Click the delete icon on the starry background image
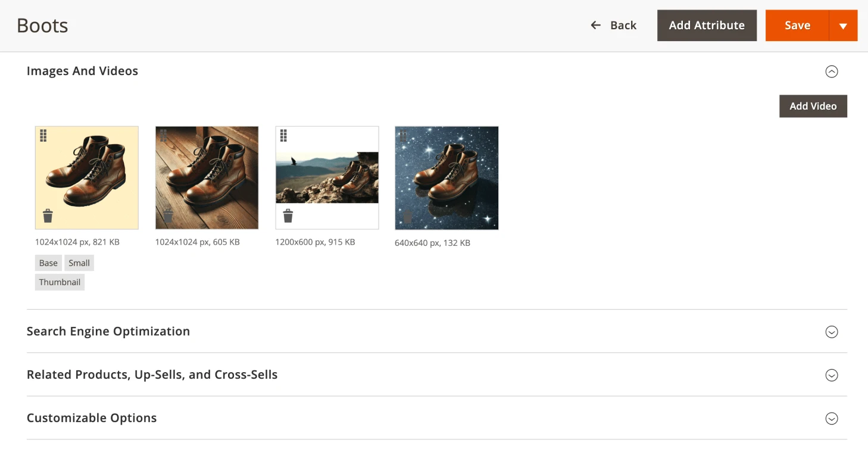 (407, 216)
